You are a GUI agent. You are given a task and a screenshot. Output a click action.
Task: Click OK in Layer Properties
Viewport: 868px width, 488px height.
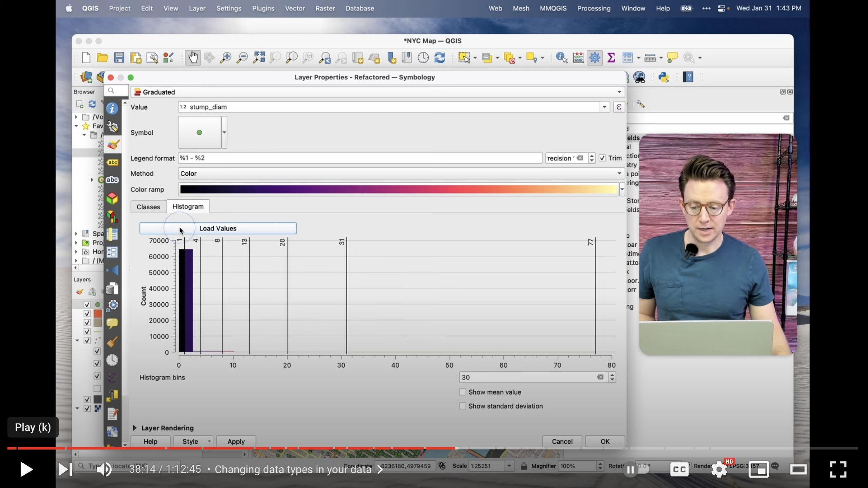(x=605, y=442)
